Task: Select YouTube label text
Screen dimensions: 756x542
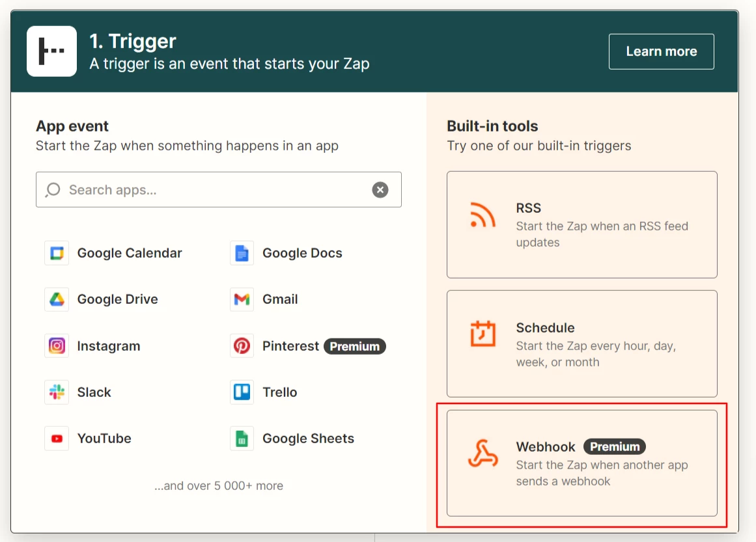Action: tap(104, 439)
